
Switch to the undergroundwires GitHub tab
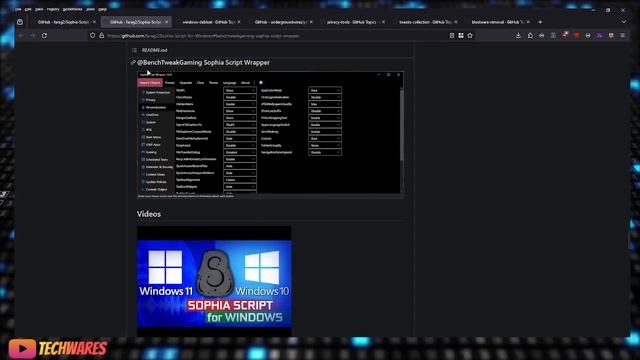(x=281, y=22)
